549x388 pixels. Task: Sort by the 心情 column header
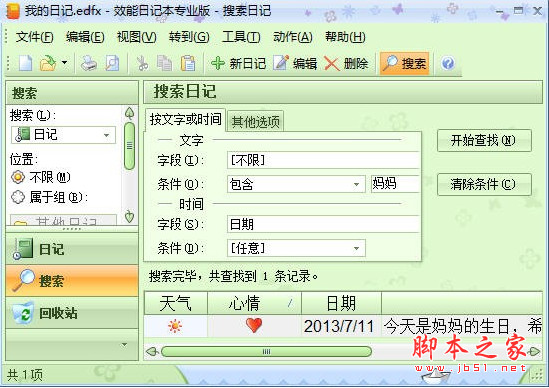pos(255,303)
